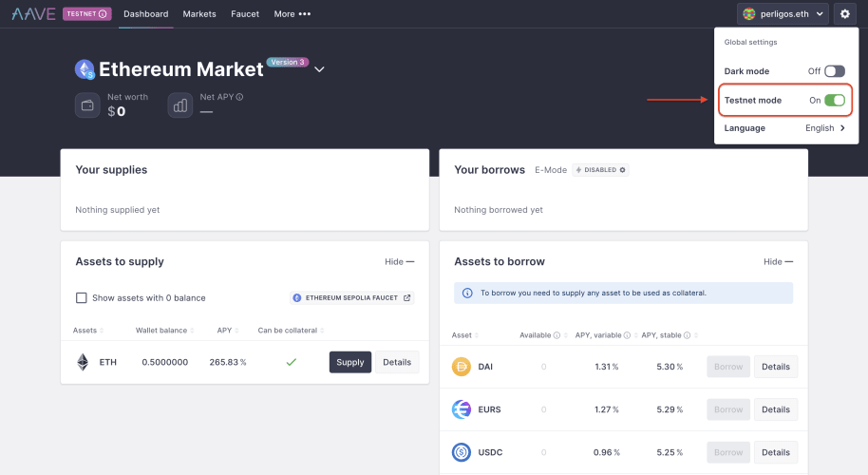This screenshot has height=475, width=868.
Task: Hide the Assets to borrow panel
Action: tap(778, 261)
